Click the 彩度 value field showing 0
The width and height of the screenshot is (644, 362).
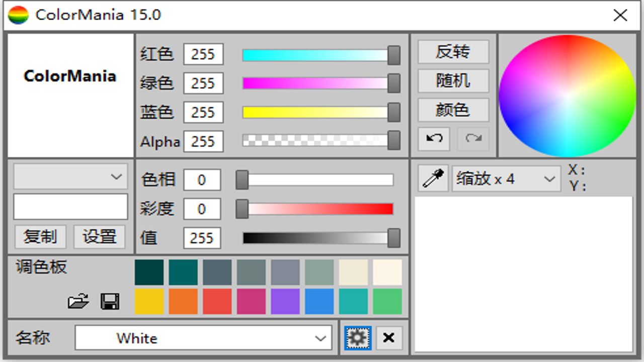202,209
